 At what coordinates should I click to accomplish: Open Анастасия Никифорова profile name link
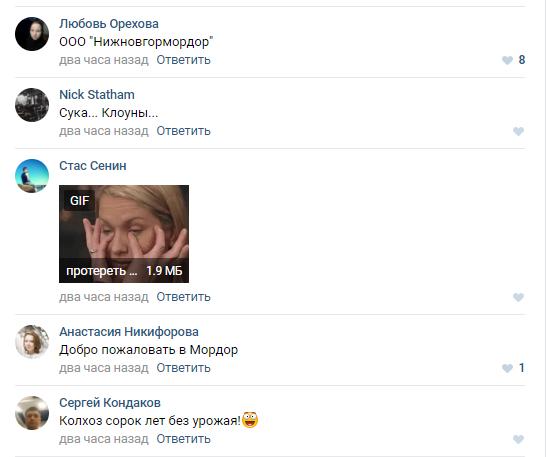point(129,332)
